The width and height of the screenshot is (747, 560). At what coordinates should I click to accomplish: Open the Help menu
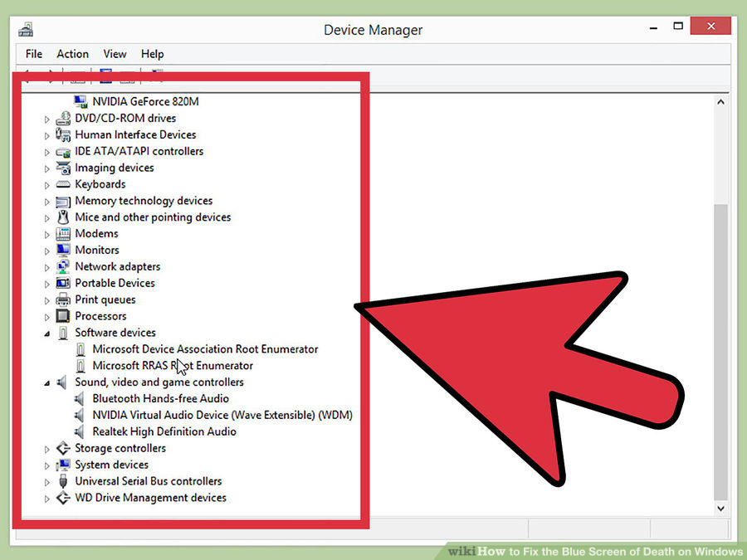tap(152, 54)
